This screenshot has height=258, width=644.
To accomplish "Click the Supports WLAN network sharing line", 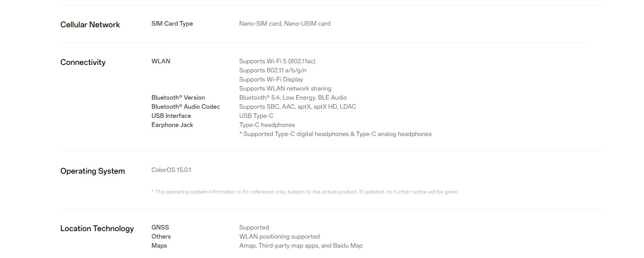I will tap(285, 88).
